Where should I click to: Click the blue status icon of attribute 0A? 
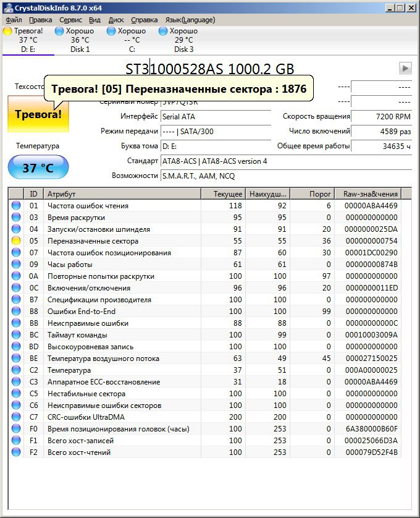point(16,276)
